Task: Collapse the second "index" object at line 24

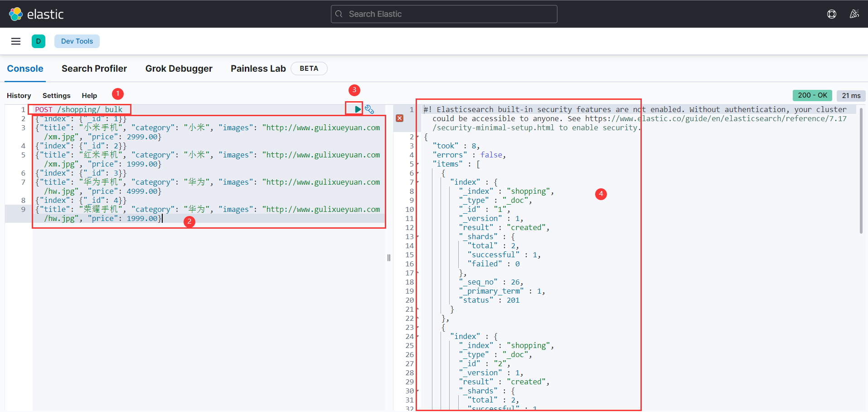Action: (x=417, y=336)
